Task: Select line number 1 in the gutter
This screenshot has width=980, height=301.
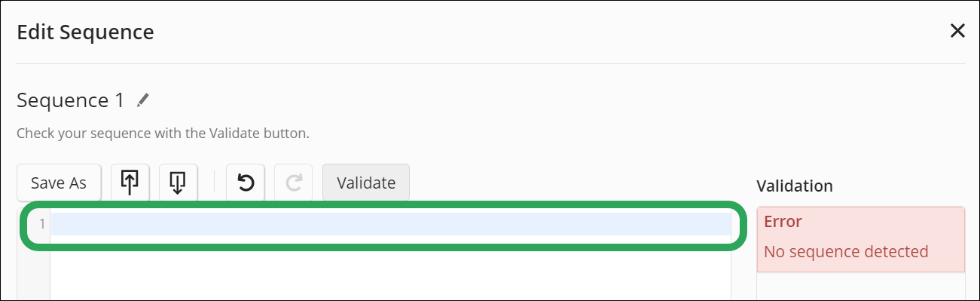Action: [42, 224]
